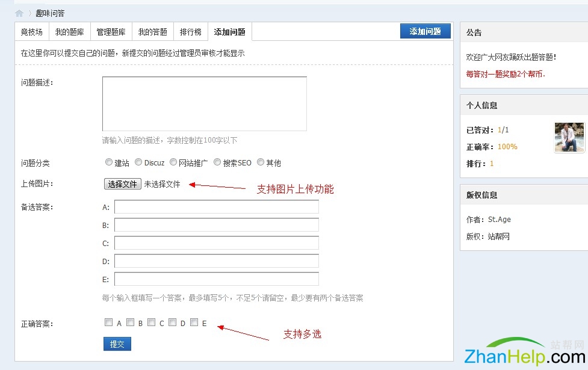Select the 搜索SEO radio option
Screen dimensions: 588x370
(x=217, y=162)
